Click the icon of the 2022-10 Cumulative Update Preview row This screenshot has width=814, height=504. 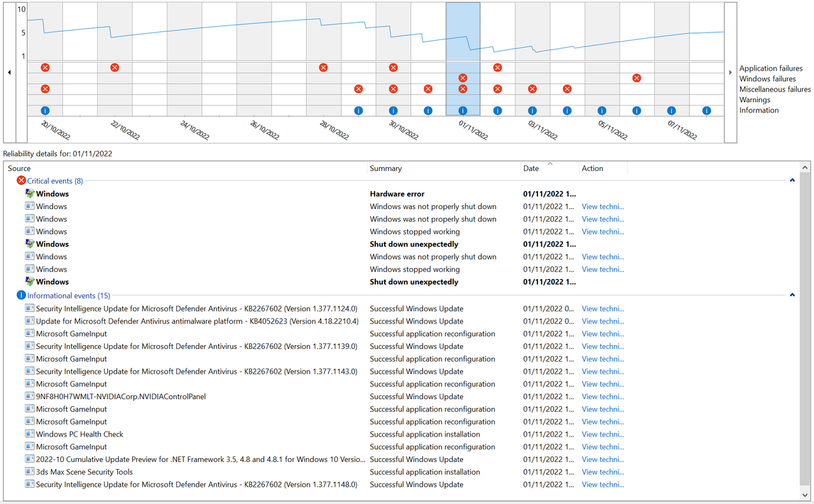29,459
